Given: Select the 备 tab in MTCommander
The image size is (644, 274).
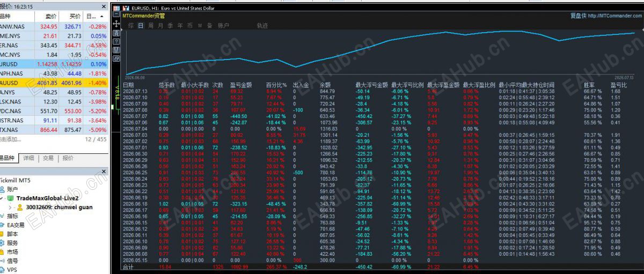Looking at the screenshot, I should coord(209,25).
